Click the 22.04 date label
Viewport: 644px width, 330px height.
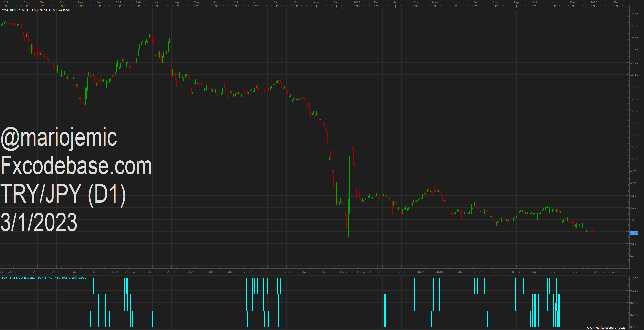(x=190, y=272)
